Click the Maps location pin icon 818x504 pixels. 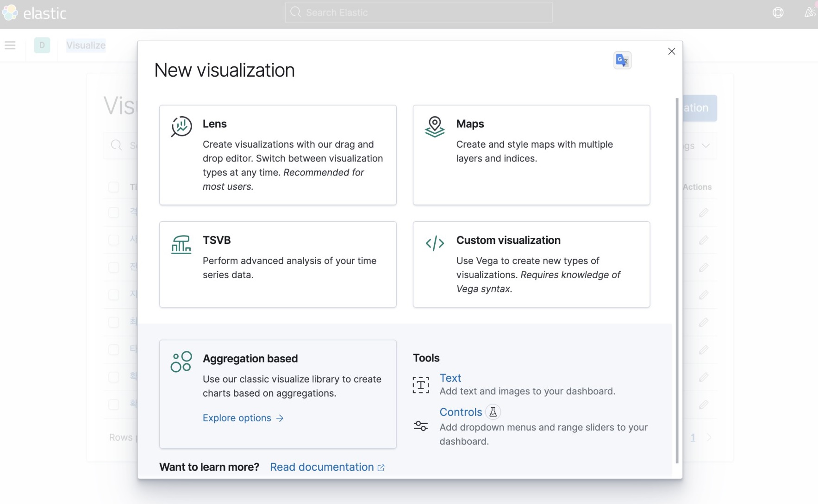point(435,126)
